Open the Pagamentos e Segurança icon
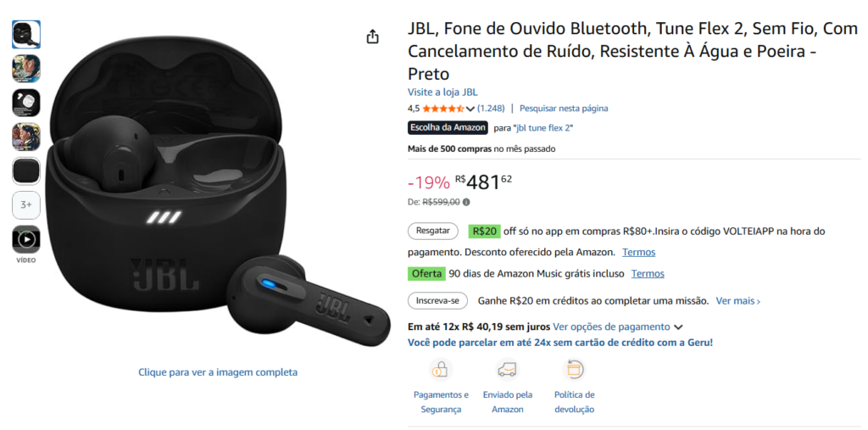Viewport: 868px width, 430px height. [441, 370]
